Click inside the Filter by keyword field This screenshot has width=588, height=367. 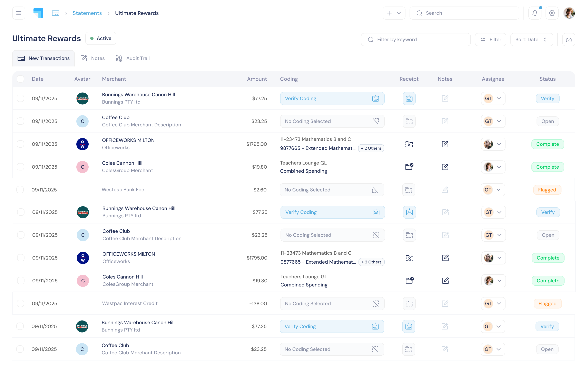(x=415, y=39)
